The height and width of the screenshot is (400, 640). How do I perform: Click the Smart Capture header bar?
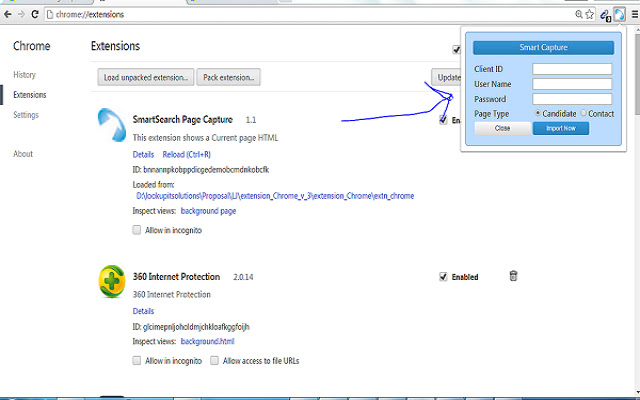[x=543, y=47]
